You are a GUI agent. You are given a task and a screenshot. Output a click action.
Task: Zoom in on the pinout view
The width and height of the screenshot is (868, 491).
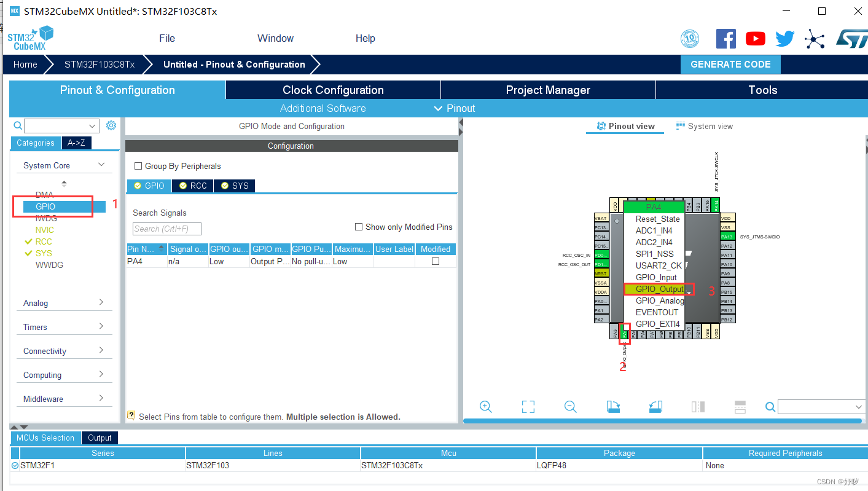click(486, 407)
